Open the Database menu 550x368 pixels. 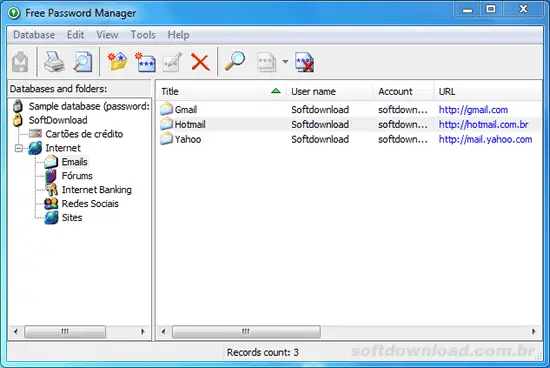tap(34, 35)
